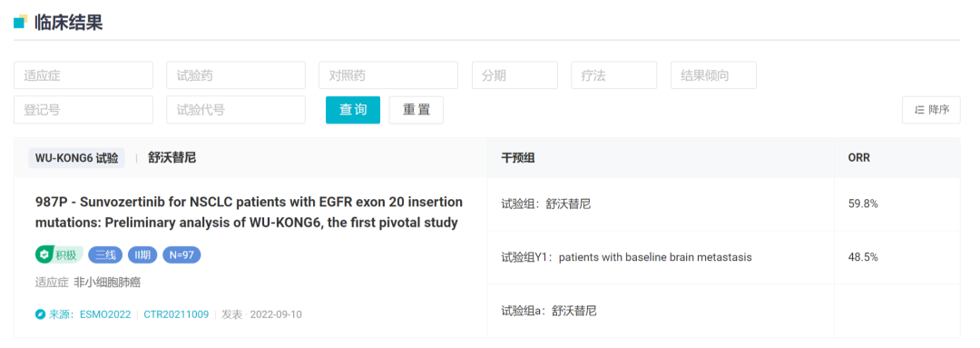This screenshot has width=980, height=348.
Task: Open the 分期 dropdown
Action: [515, 75]
